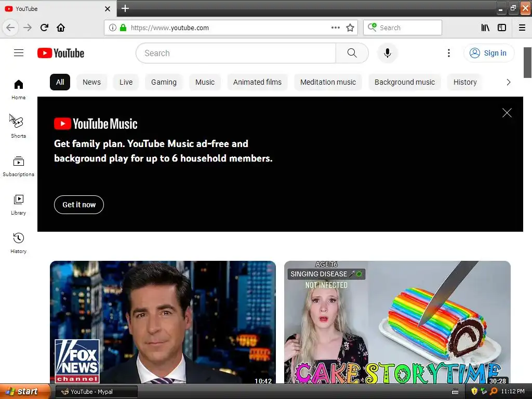Open the Fox News video thumbnail
The image size is (532, 399).
[163, 322]
